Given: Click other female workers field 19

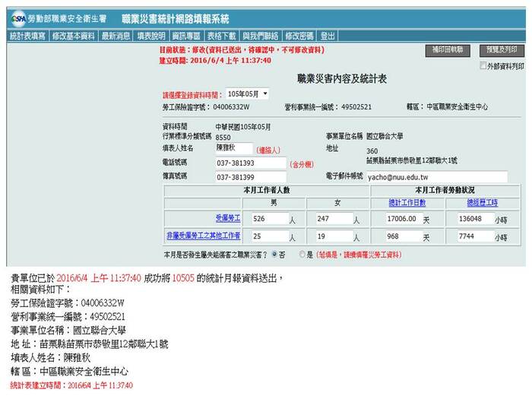Looking at the screenshot, I should (x=334, y=236).
